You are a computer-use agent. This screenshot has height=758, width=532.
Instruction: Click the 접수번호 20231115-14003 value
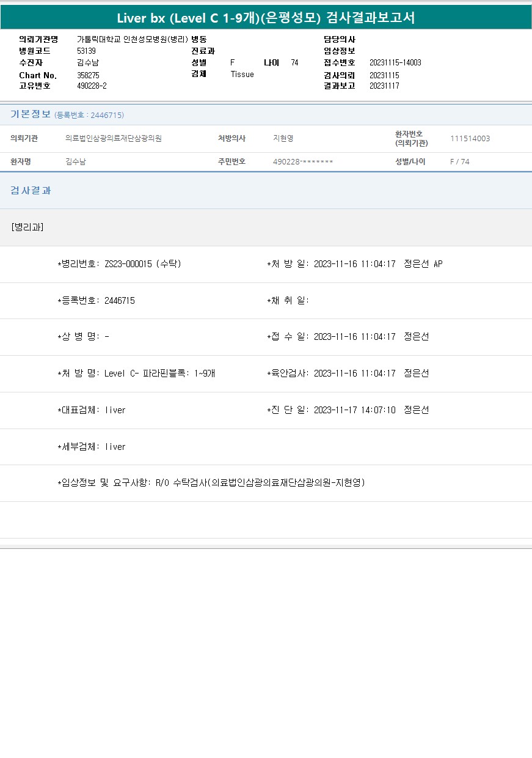point(395,63)
